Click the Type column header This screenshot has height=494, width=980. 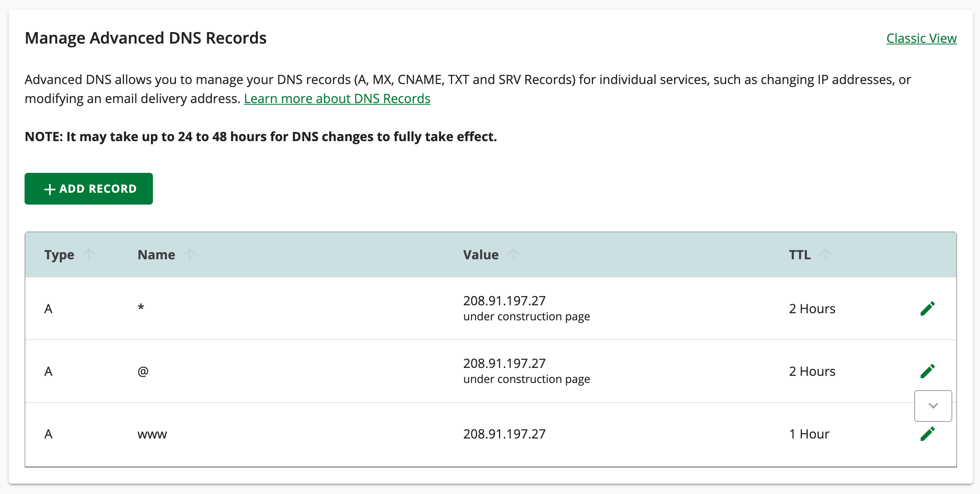[59, 255]
